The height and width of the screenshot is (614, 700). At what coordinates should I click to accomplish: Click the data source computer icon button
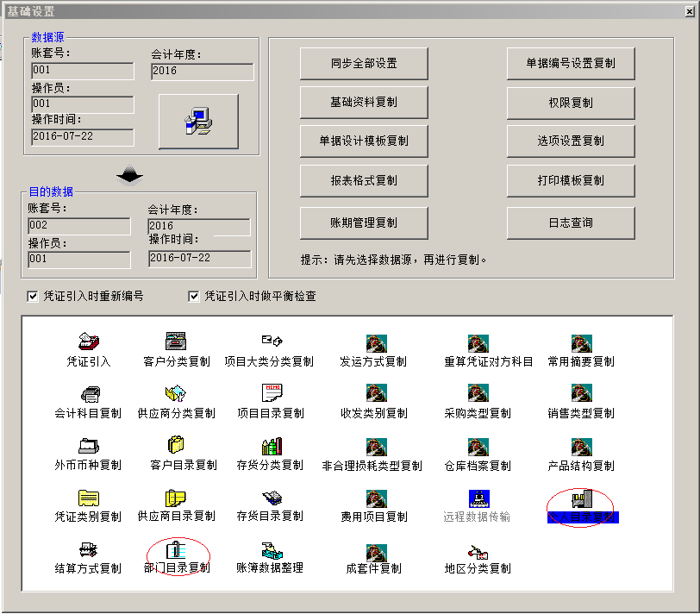pos(198,122)
